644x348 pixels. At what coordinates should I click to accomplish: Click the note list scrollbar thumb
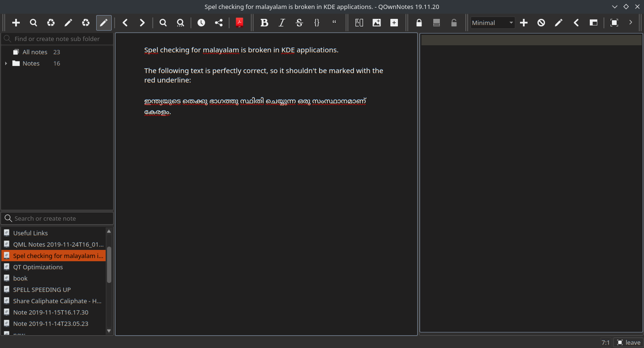(x=109, y=265)
